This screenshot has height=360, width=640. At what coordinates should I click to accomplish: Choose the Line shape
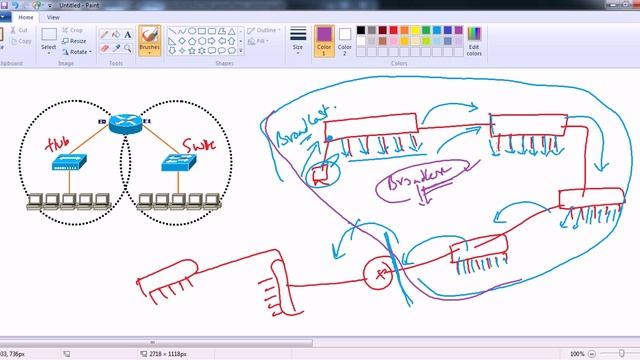[172, 31]
